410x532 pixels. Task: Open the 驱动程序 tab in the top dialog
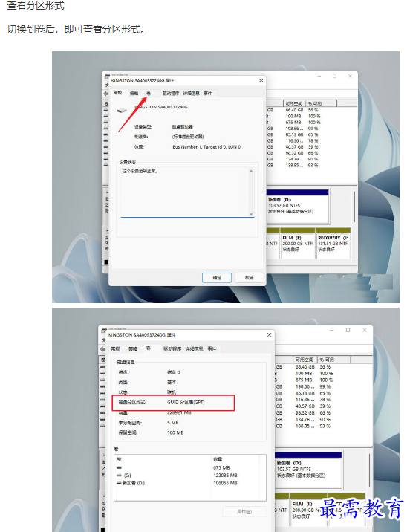[171, 94]
